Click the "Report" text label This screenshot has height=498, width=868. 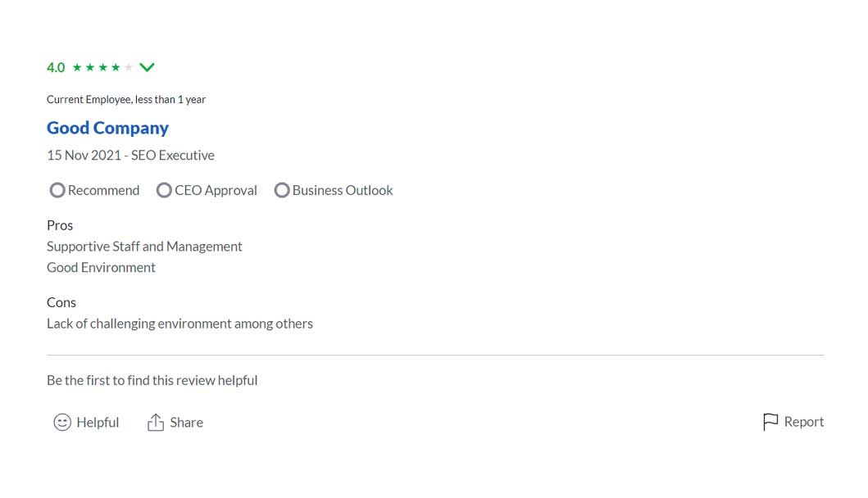pos(803,422)
